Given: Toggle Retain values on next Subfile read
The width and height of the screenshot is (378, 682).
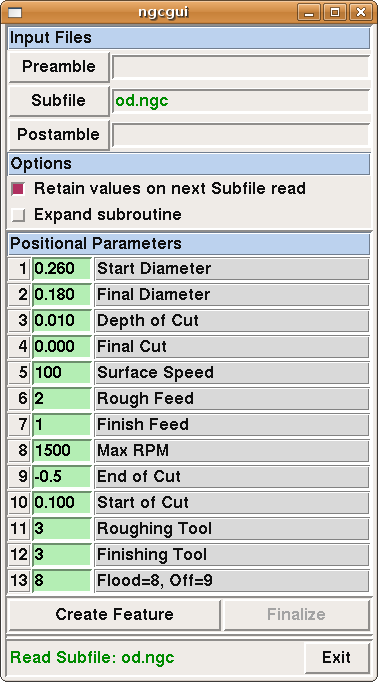Looking at the screenshot, I should click(18, 189).
